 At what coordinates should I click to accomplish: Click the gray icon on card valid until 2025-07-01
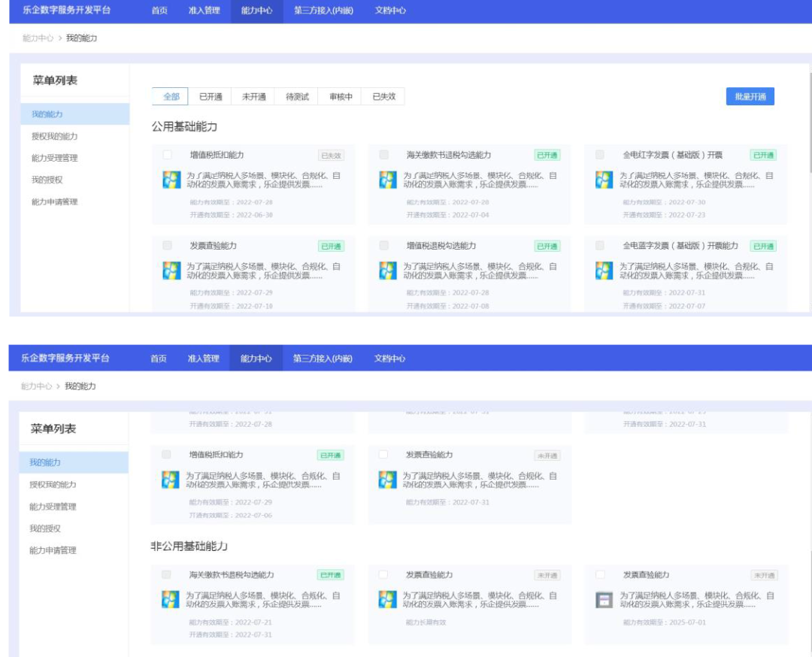604,600
